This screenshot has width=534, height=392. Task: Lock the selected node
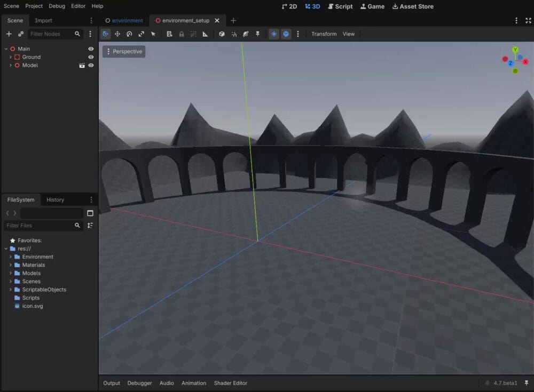pyautogui.click(x=182, y=34)
